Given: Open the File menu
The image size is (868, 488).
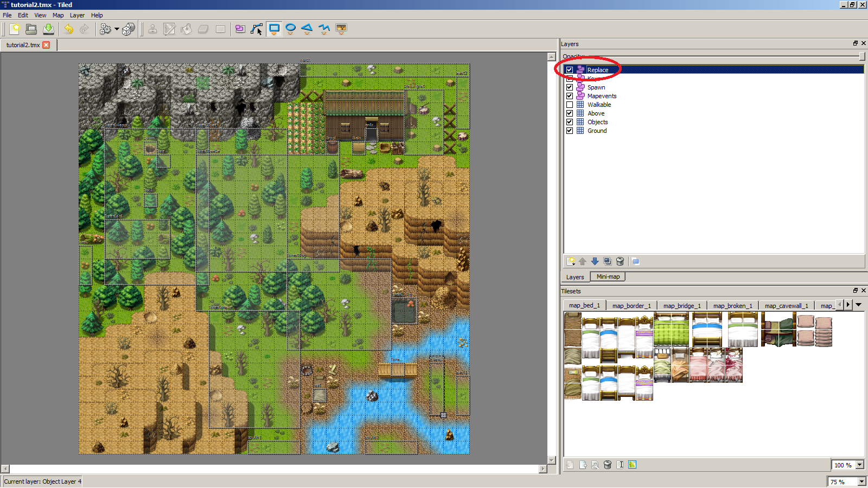Looking at the screenshot, I should 7,15.
